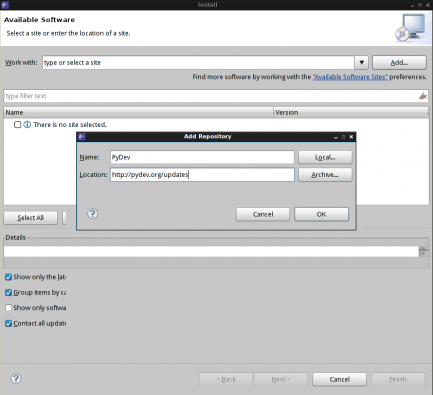Viewport: 433px width, 395px height.
Task: Click the Next > button
Action: click(x=281, y=379)
